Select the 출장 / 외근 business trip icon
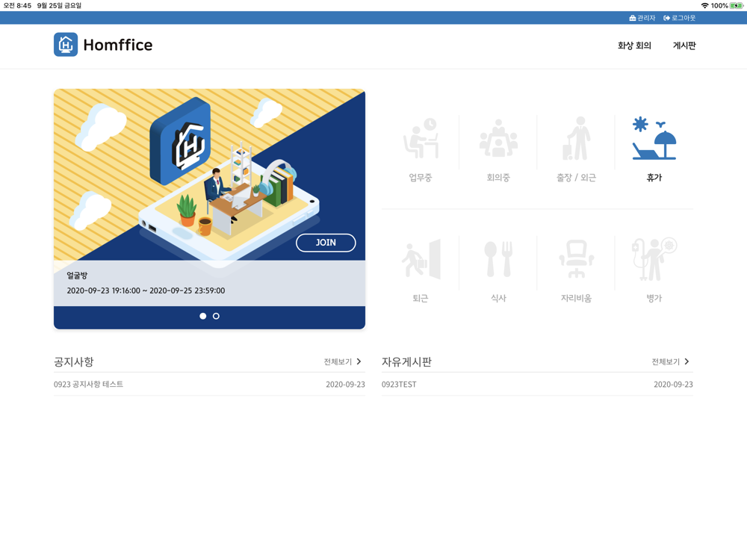The image size is (747, 560). tap(577, 139)
